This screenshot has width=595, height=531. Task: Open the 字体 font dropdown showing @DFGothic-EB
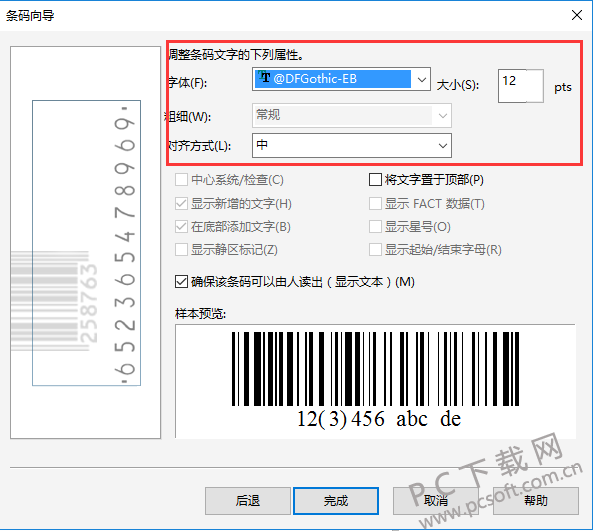(341, 79)
